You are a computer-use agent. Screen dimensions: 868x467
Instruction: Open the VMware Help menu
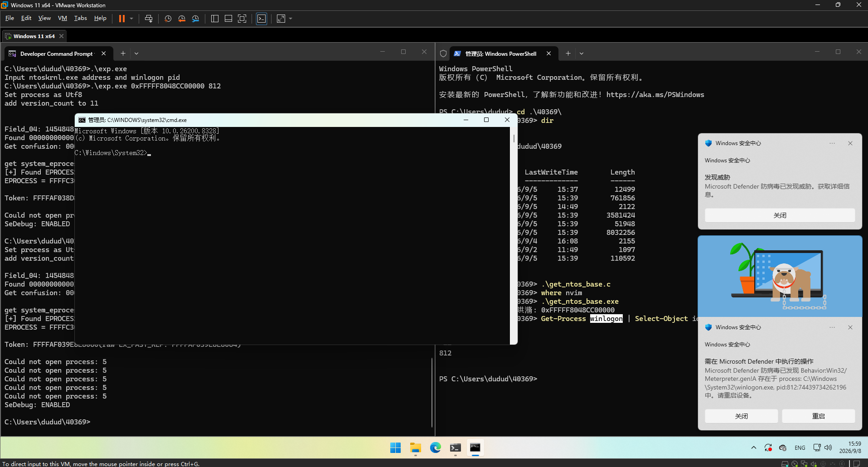tap(100, 18)
